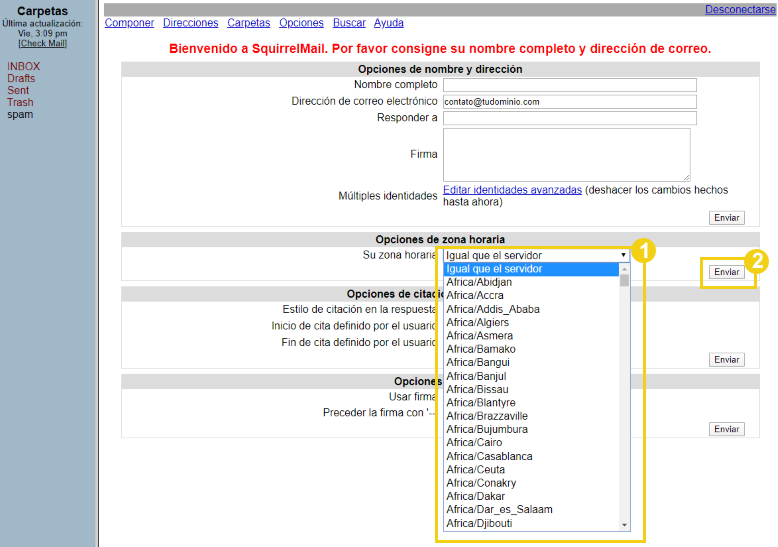The image size is (778, 547).
Task: Open the INBOX folder
Action: point(23,67)
